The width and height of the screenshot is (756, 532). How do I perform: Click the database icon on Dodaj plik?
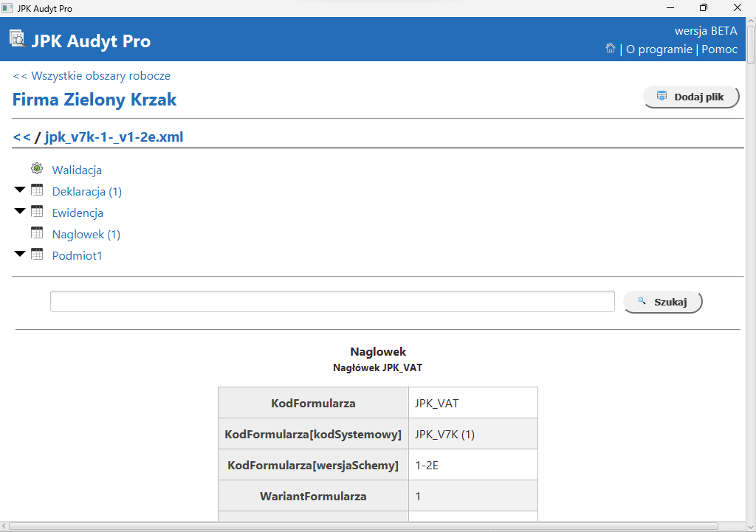(x=661, y=97)
